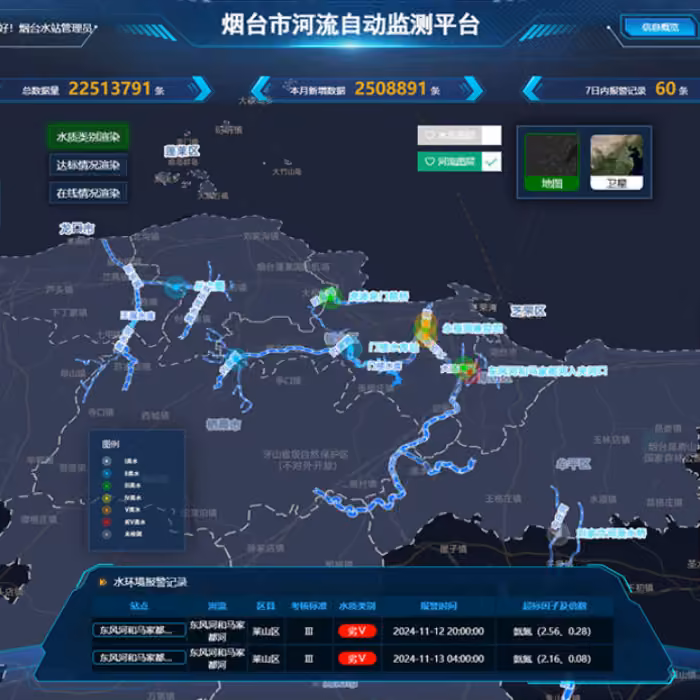Switch to 达标情况渲染 rendering
700x700 pixels.
click(88, 165)
